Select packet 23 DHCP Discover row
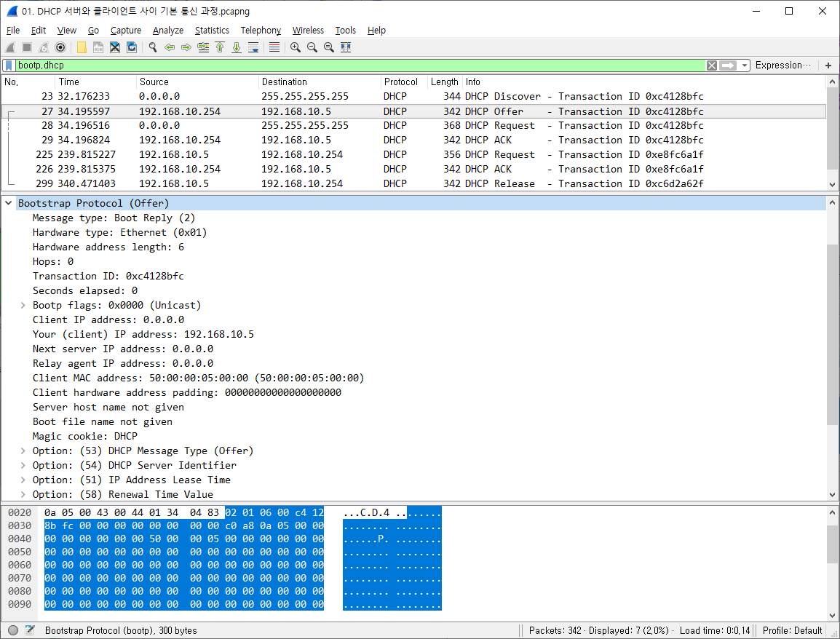The width and height of the screenshot is (840, 639). pyautogui.click(x=413, y=96)
